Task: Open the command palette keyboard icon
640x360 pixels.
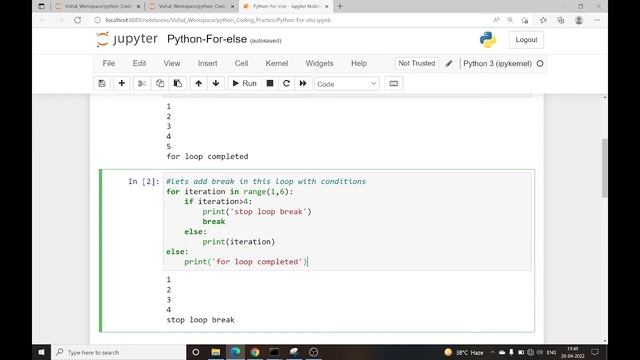Action: point(393,83)
